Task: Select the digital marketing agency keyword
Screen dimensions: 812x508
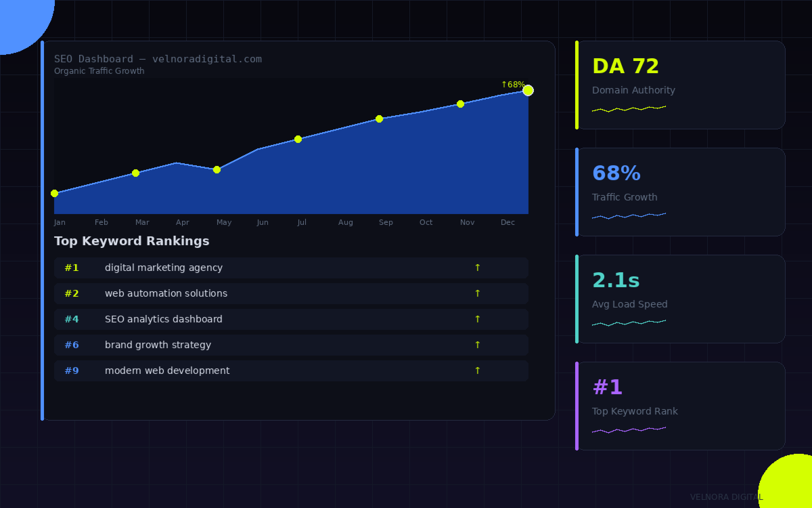Action: (x=164, y=268)
